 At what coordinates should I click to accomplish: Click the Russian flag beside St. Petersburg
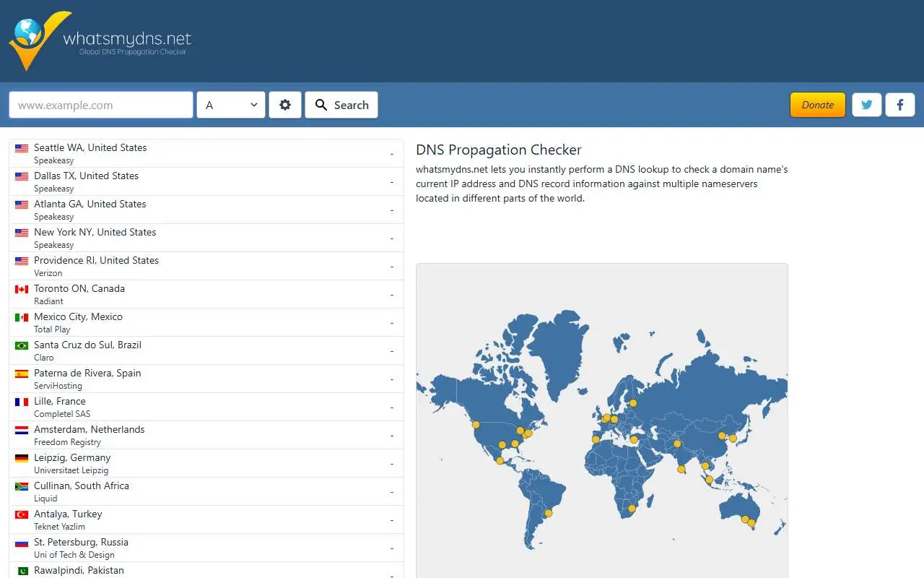point(22,543)
